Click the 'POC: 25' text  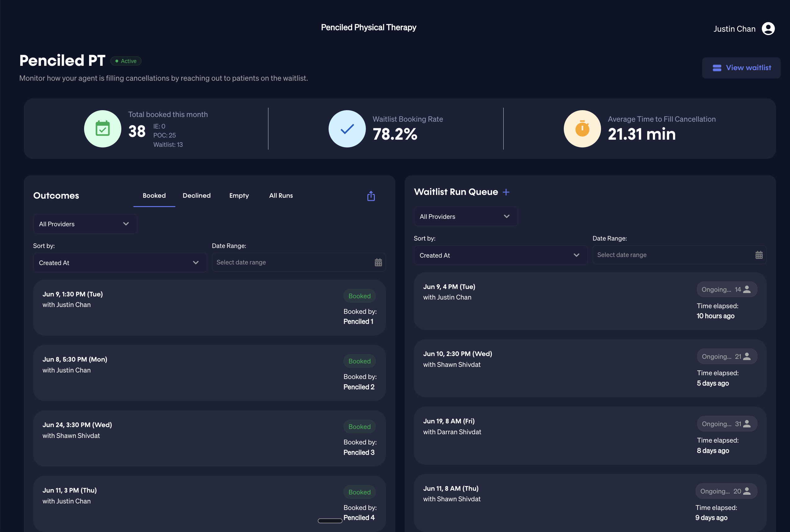[x=164, y=135]
